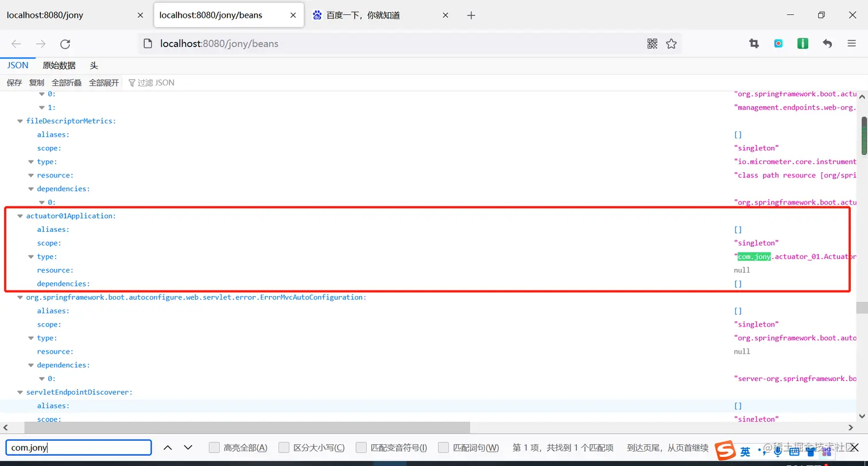Switch to the localhost:8080/jony tab
The width and height of the screenshot is (868, 466).
tap(76, 15)
